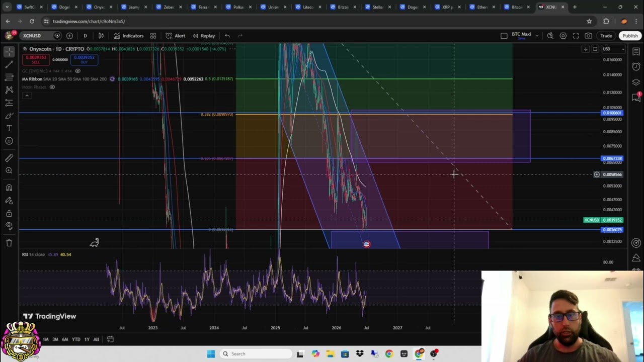This screenshot has height=362, width=644.
Task: Select the crosshair cursor tool
Action: point(9,51)
